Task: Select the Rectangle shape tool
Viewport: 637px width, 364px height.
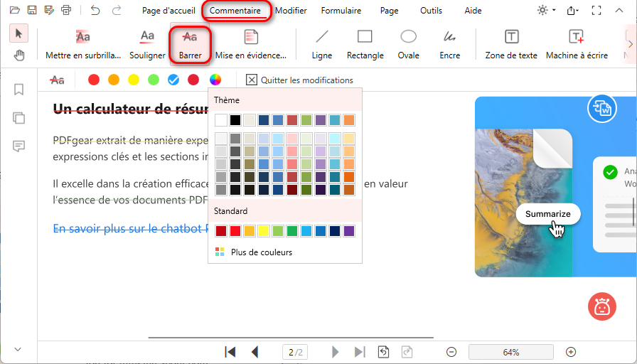Action: [365, 45]
